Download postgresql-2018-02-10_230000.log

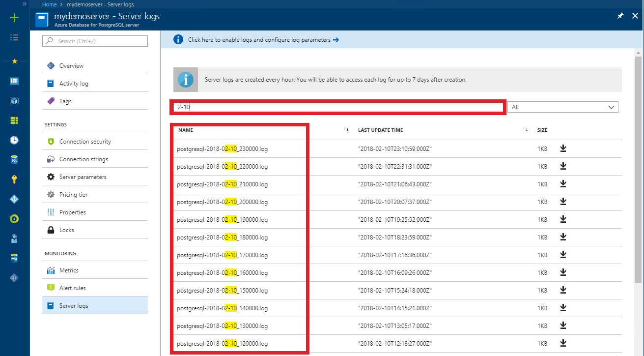click(x=563, y=149)
